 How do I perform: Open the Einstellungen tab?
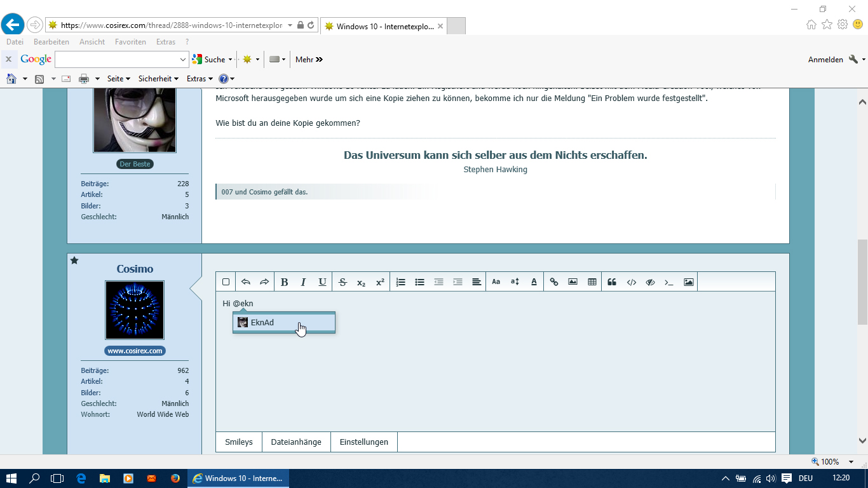point(364,442)
